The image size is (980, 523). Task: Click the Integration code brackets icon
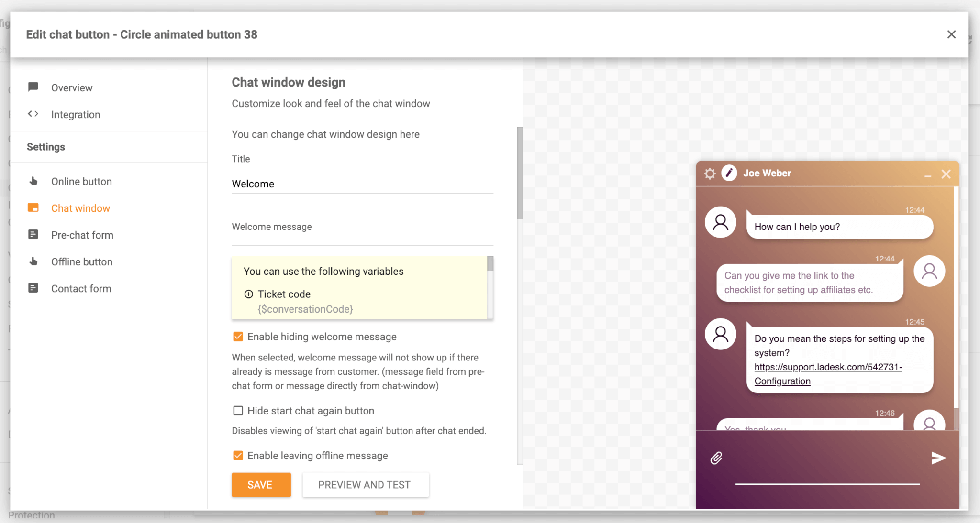click(x=33, y=115)
